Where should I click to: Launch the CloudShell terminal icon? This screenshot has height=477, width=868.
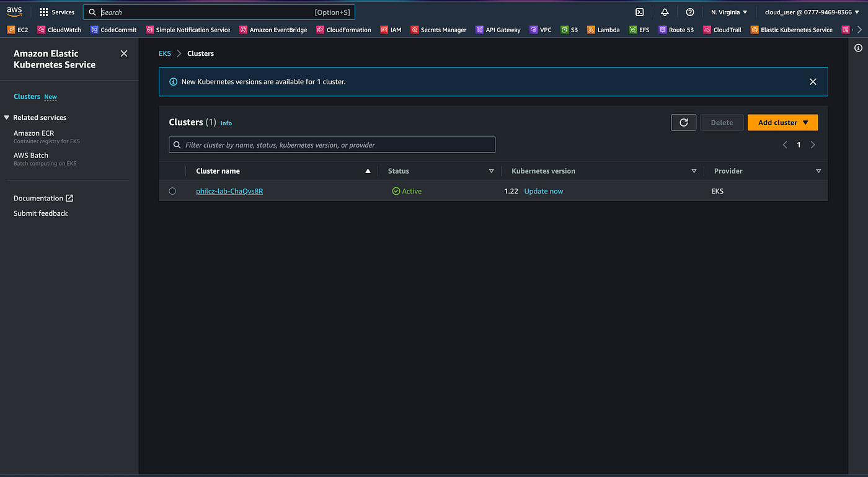point(639,12)
